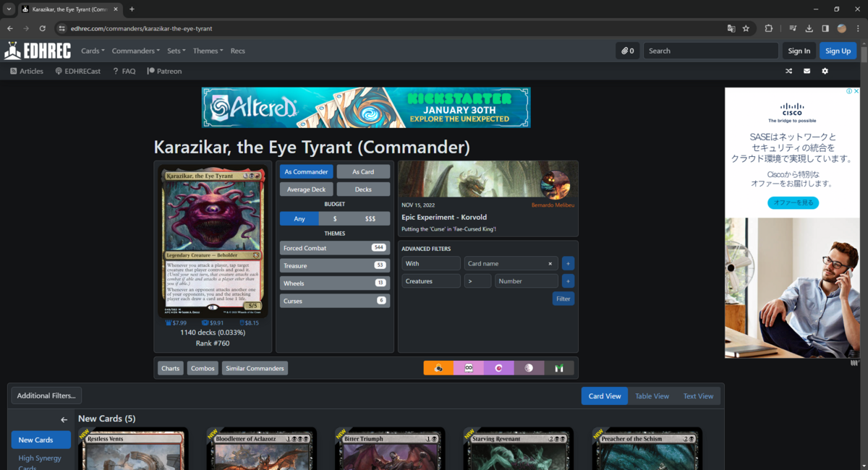Click the pink Moxfield-style mask icon
Screen dimensions: 868x470
click(x=469, y=368)
